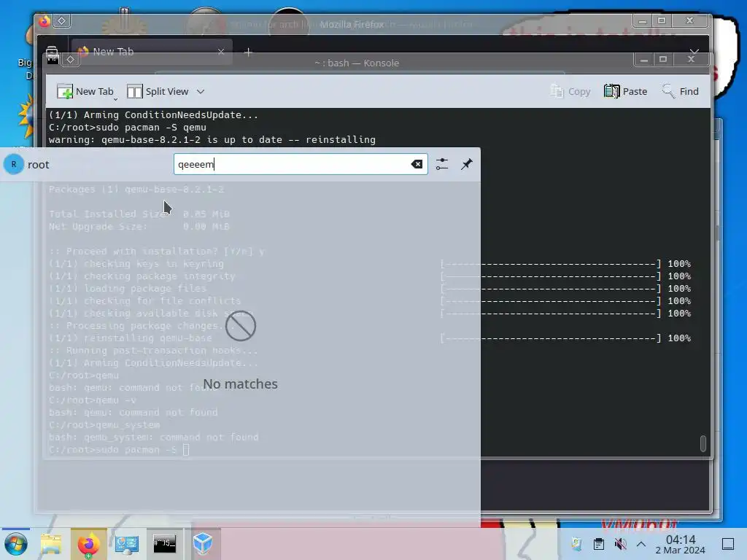The height and width of the screenshot is (560, 747).
Task: Click Find in Konsole toolbar
Action: pyautogui.click(x=681, y=91)
